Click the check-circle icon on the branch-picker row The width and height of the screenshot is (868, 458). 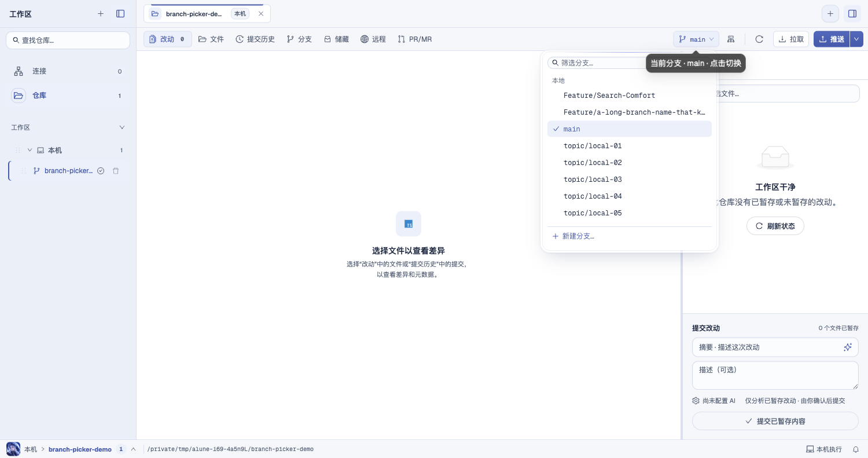click(x=101, y=171)
